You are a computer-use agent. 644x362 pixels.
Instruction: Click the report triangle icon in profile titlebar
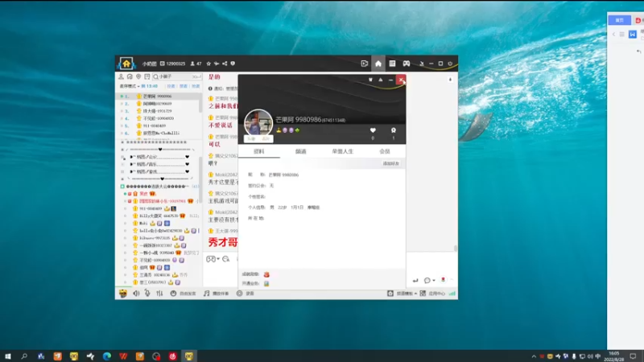tap(381, 80)
